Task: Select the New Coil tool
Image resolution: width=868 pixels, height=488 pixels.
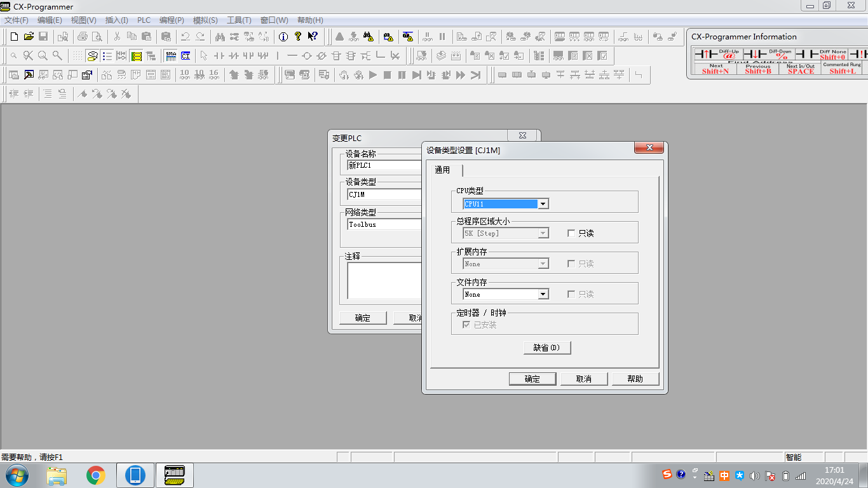Action: click(307, 56)
